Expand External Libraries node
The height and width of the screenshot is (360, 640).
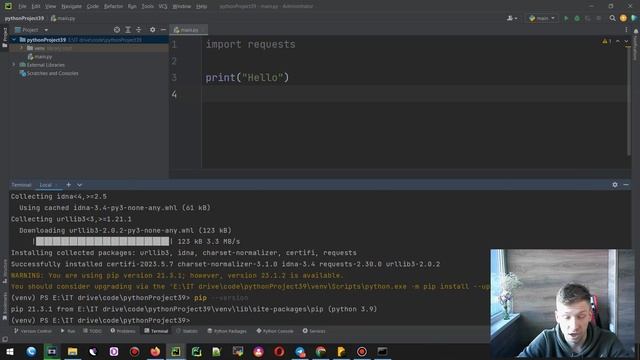[14, 65]
